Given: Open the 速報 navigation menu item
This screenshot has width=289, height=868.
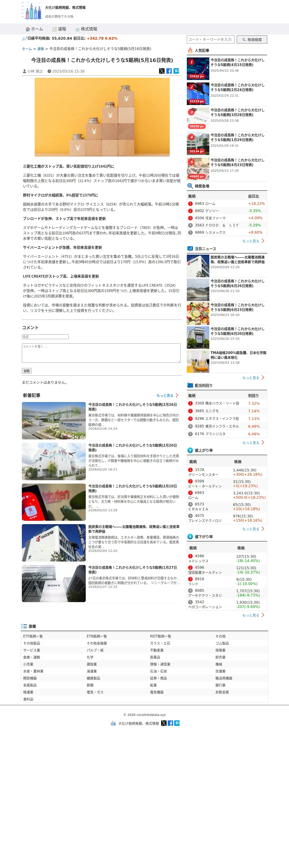Looking at the screenshot, I should (59, 29).
